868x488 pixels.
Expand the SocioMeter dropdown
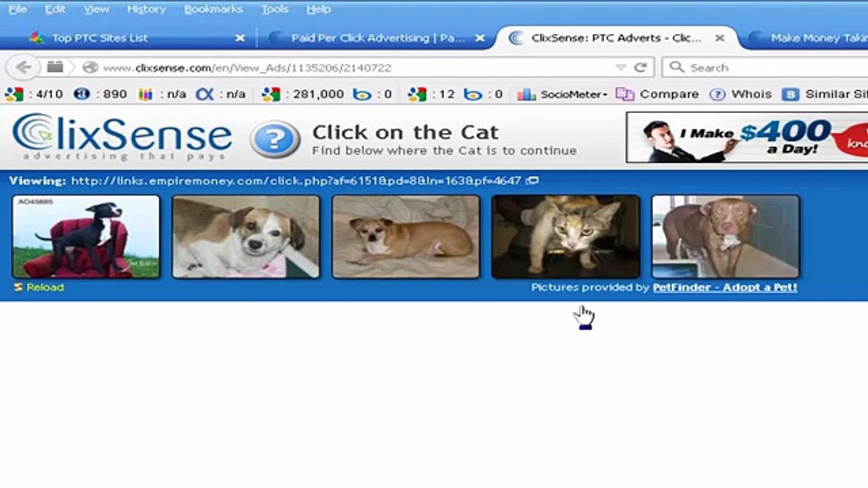562,94
